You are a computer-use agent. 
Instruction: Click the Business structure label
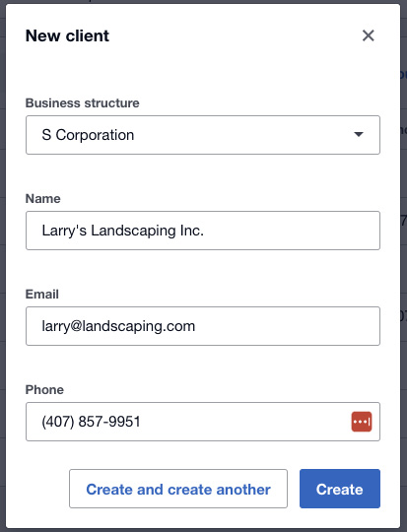83,102
